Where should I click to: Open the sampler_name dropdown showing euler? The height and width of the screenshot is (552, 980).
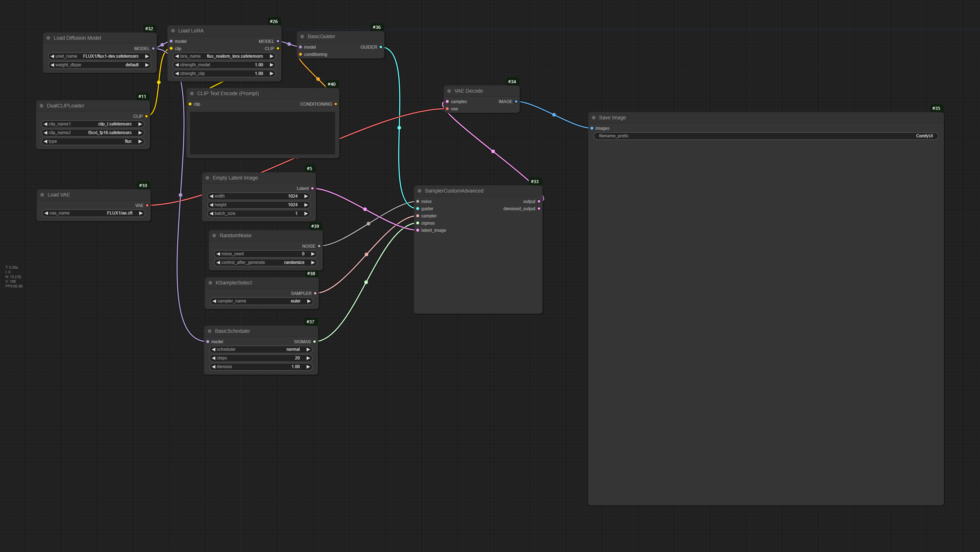pyautogui.click(x=262, y=301)
